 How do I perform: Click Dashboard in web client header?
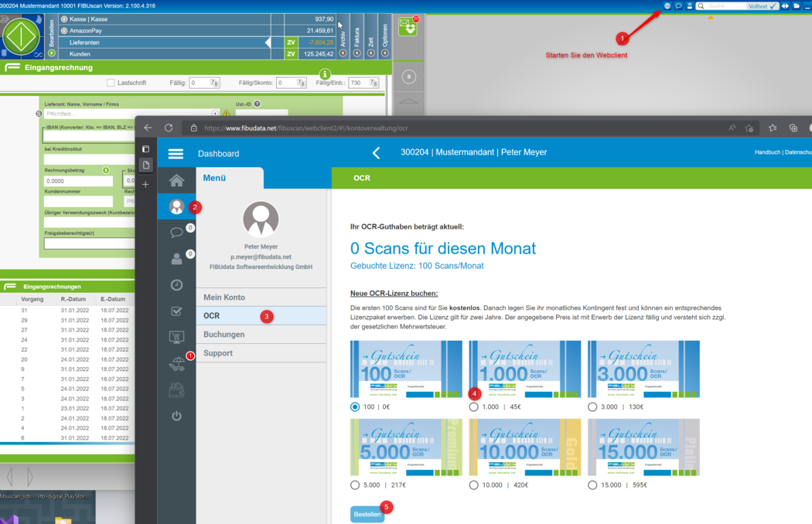219,154
